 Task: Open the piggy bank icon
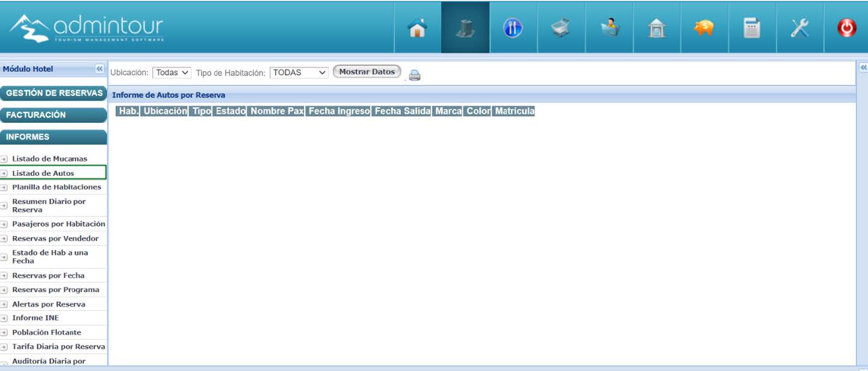click(704, 28)
